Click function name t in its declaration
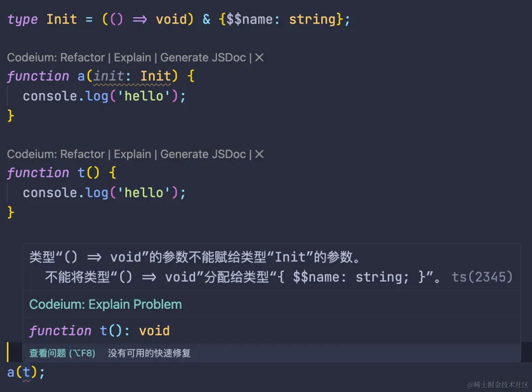 [x=81, y=173]
